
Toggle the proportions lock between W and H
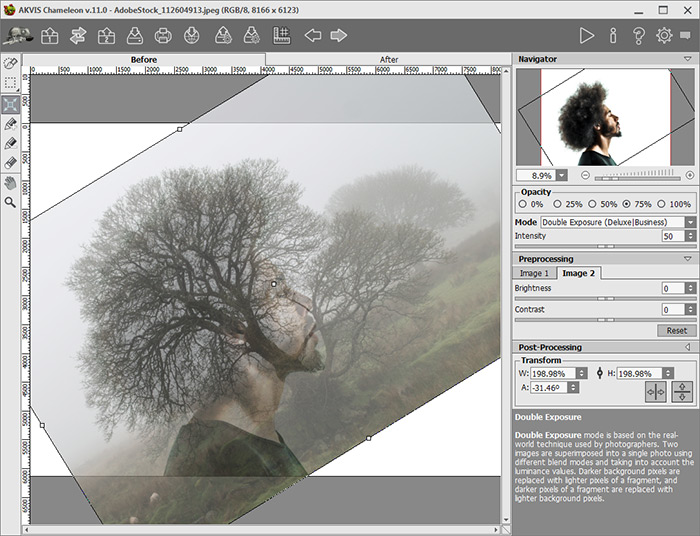click(600, 373)
